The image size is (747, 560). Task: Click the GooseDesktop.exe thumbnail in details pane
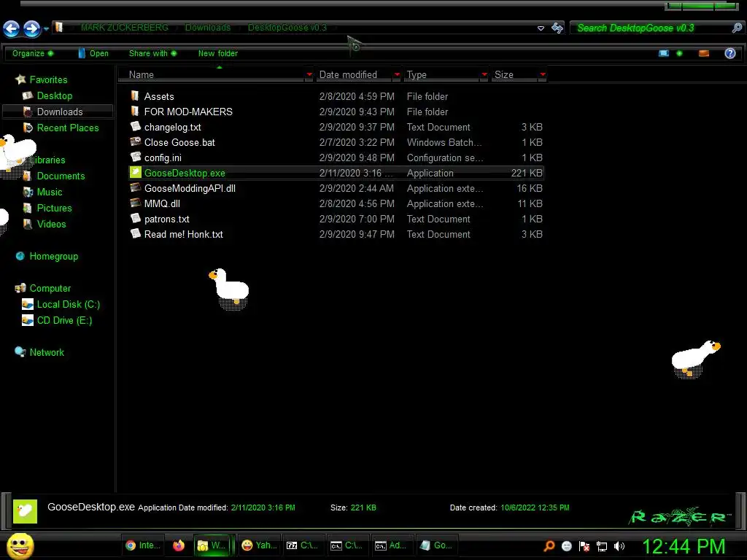(25, 511)
